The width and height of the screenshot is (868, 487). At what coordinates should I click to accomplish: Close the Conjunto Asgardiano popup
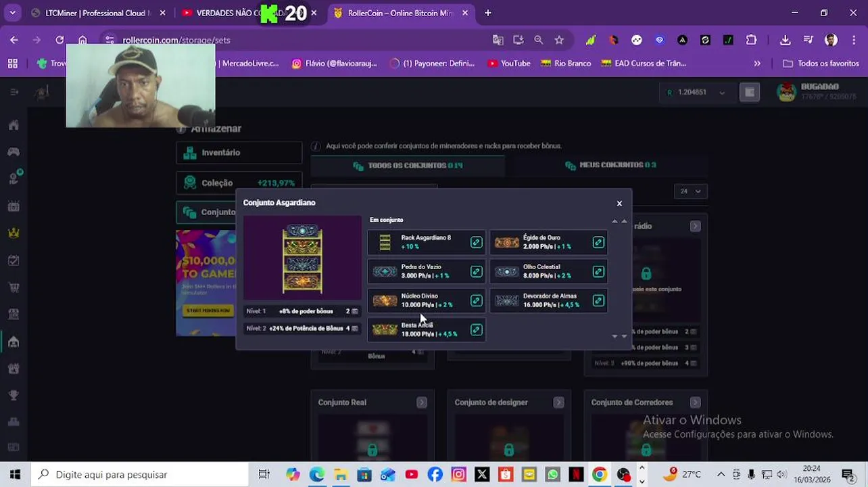(619, 203)
